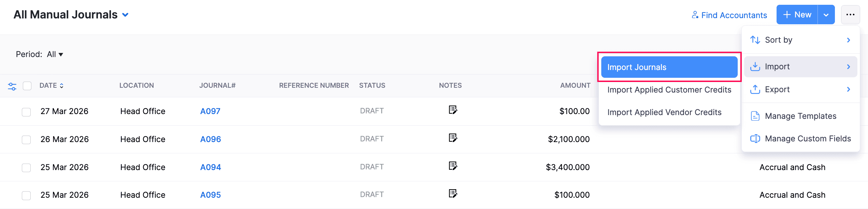
Task: Select the checkbox for journal A094
Action: click(26, 168)
